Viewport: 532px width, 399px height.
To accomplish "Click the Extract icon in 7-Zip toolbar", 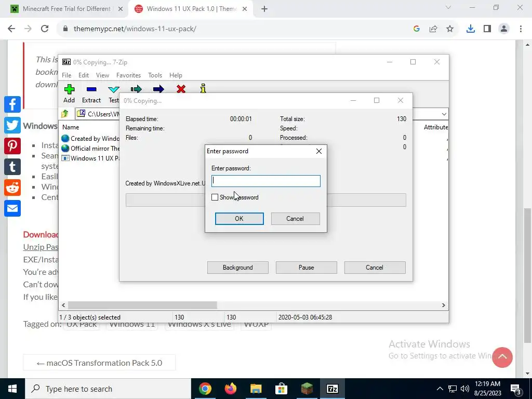I will (x=91, y=89).
